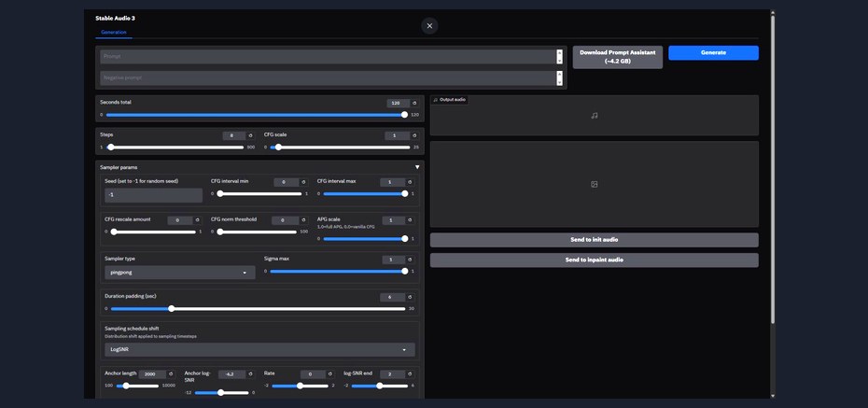Reset the Anchor log-SNR value
Image resolution: width=868 pixels, height=408 pixels.
(250, 374)
